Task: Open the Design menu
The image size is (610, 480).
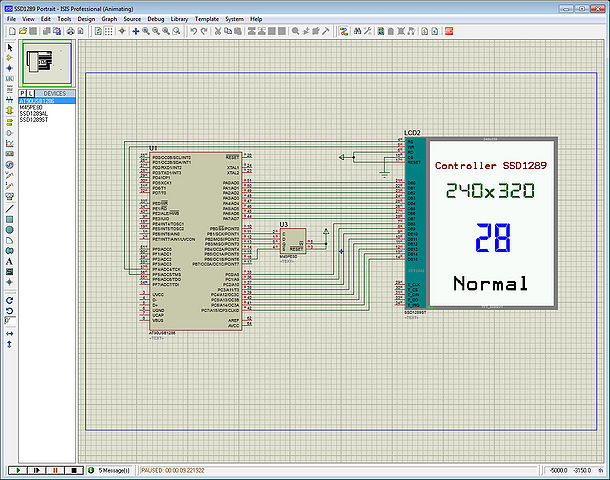Action: [86, 19]
